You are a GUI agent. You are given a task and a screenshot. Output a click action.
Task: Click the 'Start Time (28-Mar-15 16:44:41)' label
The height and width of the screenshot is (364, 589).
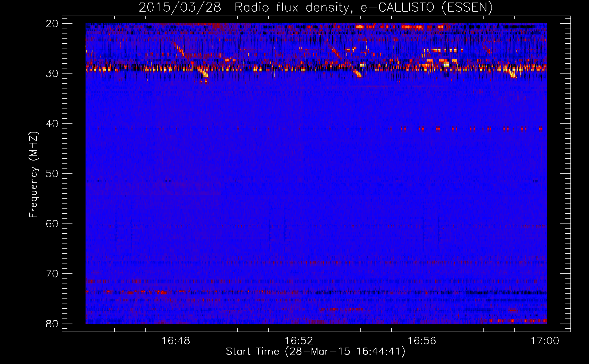(x=316, y=352)
